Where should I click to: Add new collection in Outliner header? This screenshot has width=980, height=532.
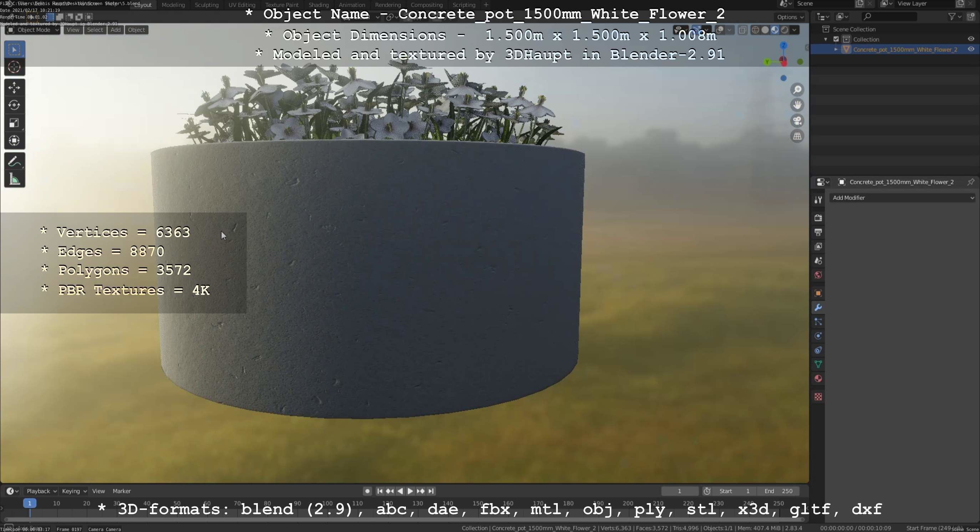coord(970,16)
